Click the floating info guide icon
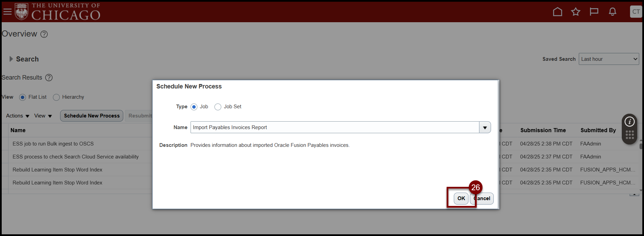644x236 pixels. tap(629, 122)
